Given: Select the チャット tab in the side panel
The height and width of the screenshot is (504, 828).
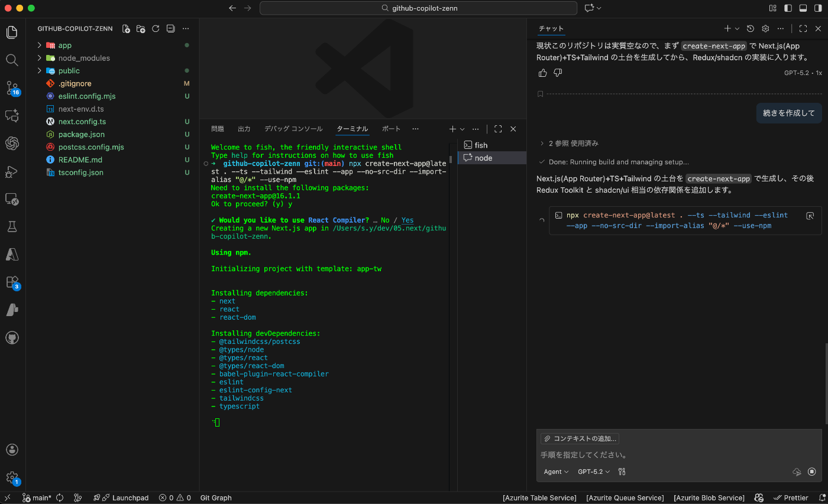Looking at the screenshot, I should click(551, 28).
